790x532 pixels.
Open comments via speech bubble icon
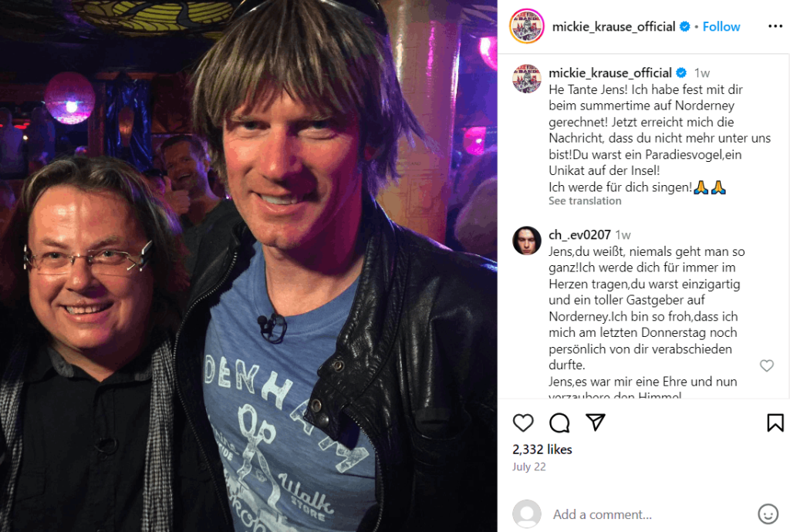pos(559,423)
